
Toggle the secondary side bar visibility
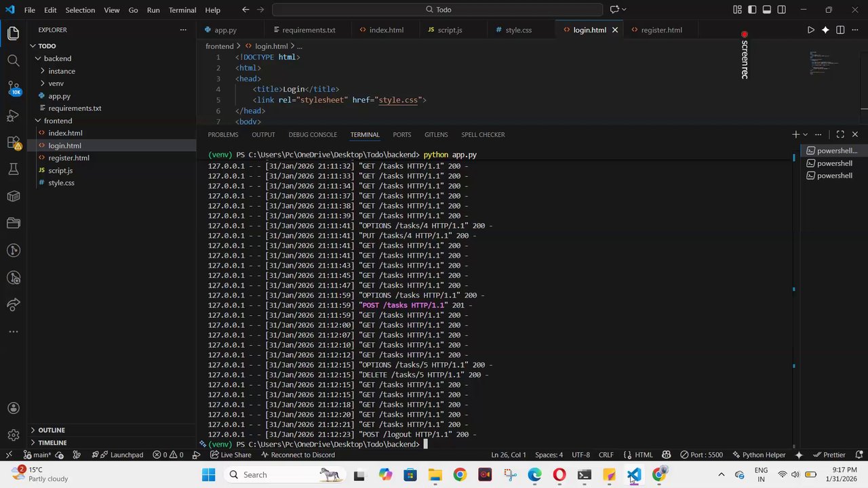[x=782, y=9]
